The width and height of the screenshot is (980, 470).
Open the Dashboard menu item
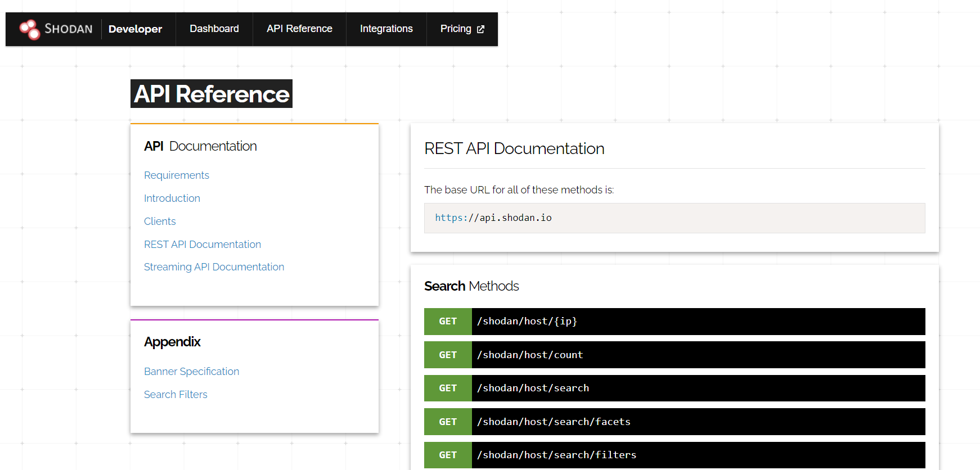pyautogui.click(x=214, y=29)
